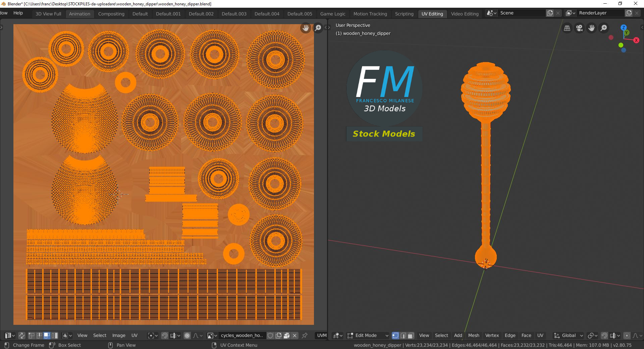Switch to the Animation workspace tab

pos(79,14)
